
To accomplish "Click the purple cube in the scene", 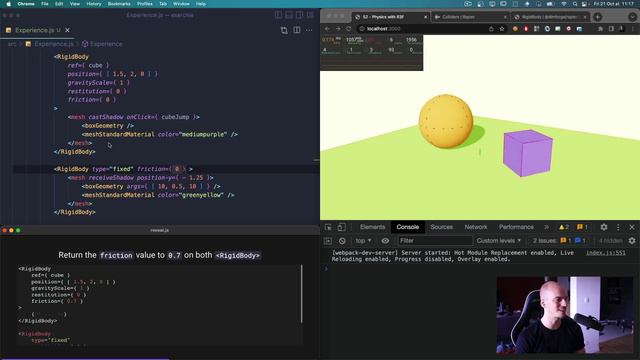I will click(527, 153).
